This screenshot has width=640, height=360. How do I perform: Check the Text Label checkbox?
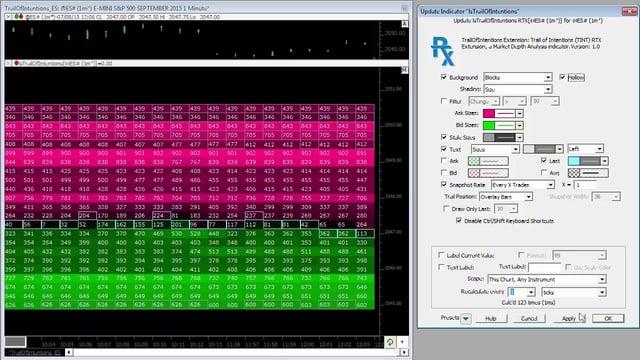tap(441, 267)
